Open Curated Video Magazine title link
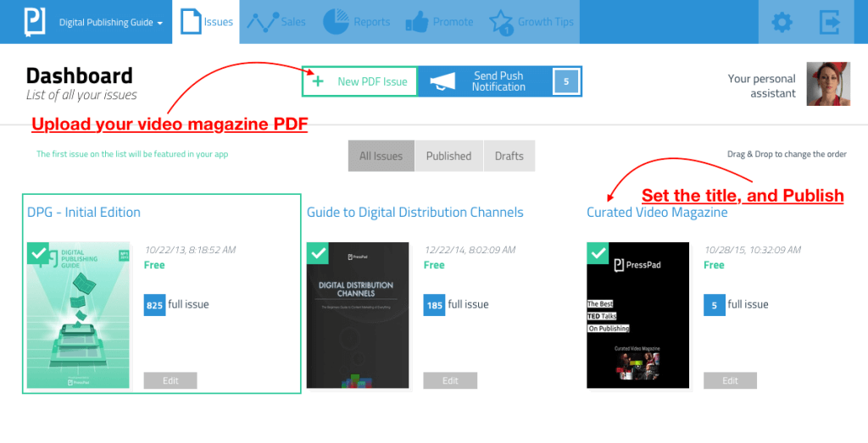This screenshot has height=443, width=868. click(x=657, y=213)
